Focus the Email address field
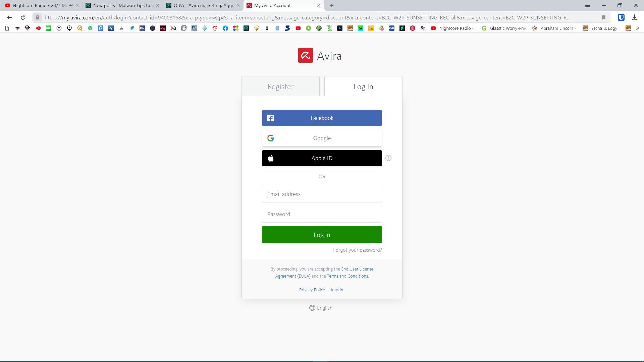Screen dimensions: 644x362 322,194
